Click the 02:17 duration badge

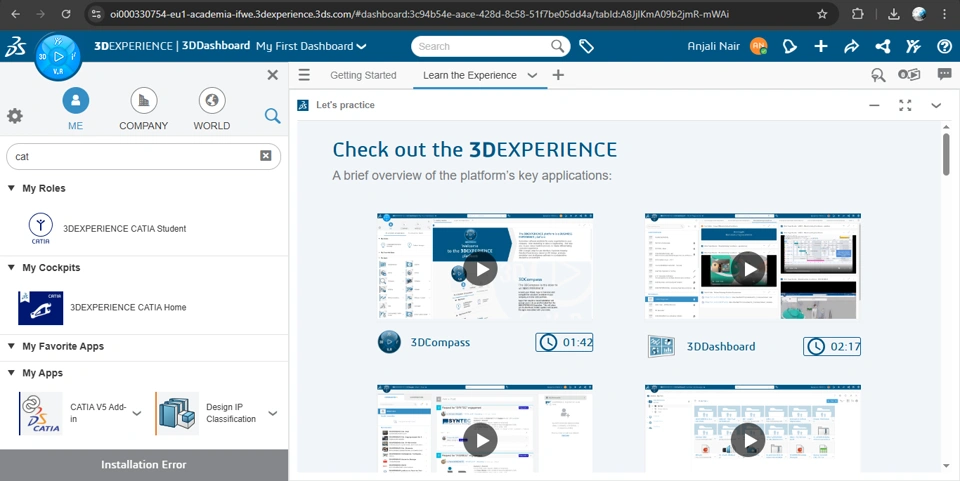(x=832, y=346)
